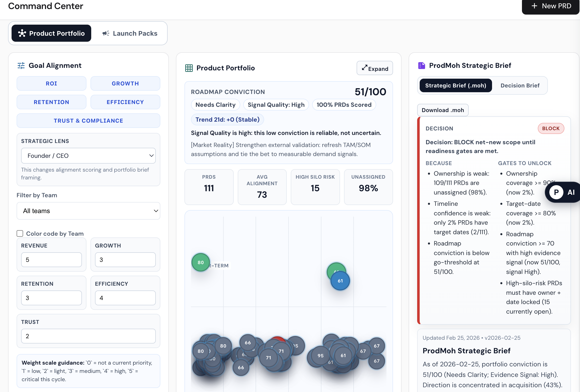Toggle the ROI alignment goal
The height and width of the screenshot is (392, 580).
click(51, 83)
